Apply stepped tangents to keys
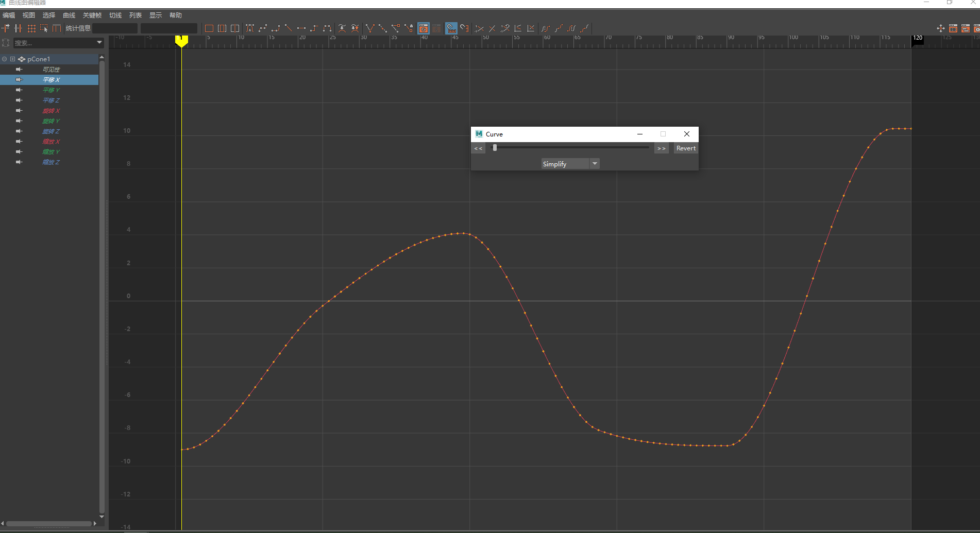980x533 pixels. click(x=315, y=28)
